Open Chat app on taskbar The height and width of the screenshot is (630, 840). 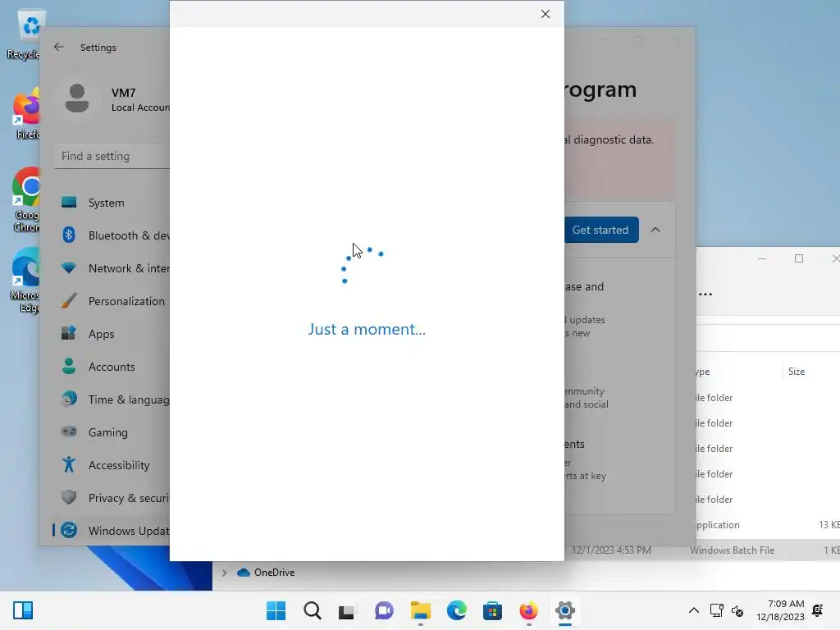[384, 610]
